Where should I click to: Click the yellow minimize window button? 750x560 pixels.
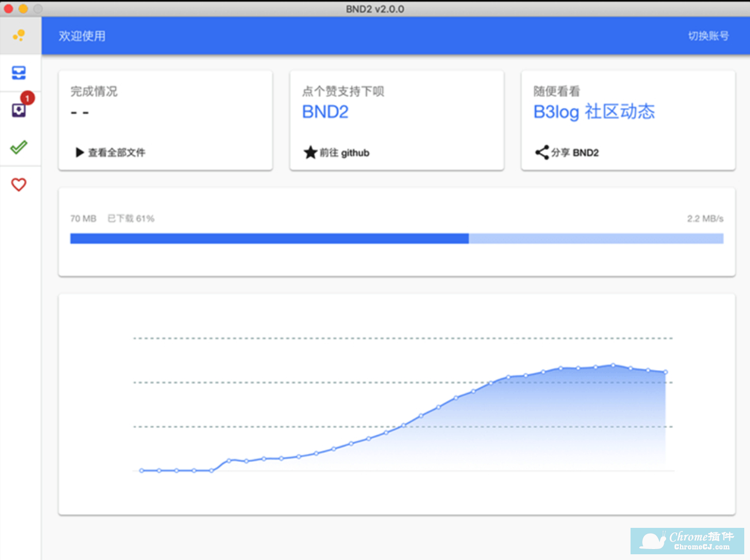(x=23, y=9)
